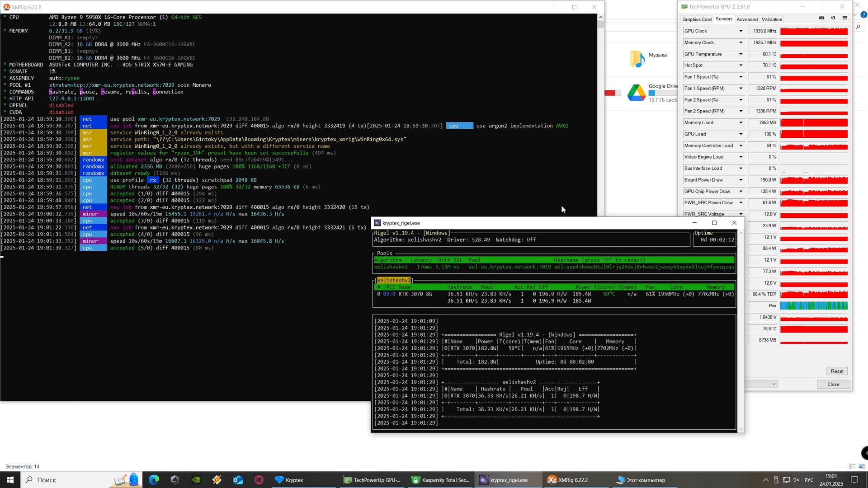
Task: Click the volume muted tray icon
Action: coord(796,480)
